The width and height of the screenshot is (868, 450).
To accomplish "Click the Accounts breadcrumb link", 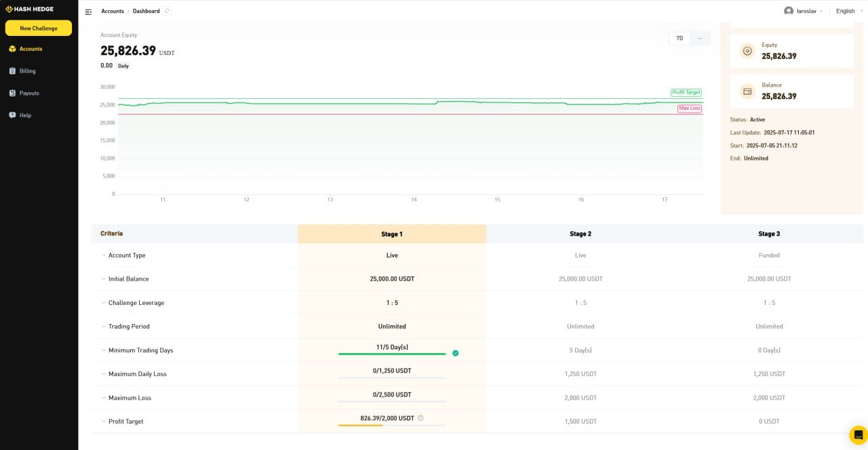I will coord(113,12).
